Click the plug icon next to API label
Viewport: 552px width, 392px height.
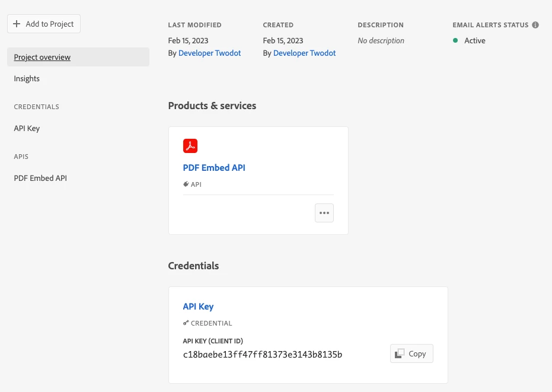pyautogui.click(x=186, y=184)
